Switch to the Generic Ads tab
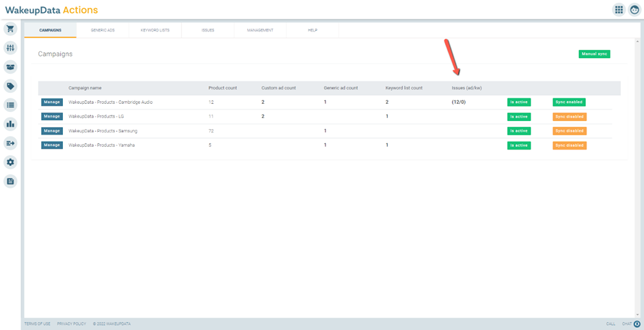 click(103, 30)
